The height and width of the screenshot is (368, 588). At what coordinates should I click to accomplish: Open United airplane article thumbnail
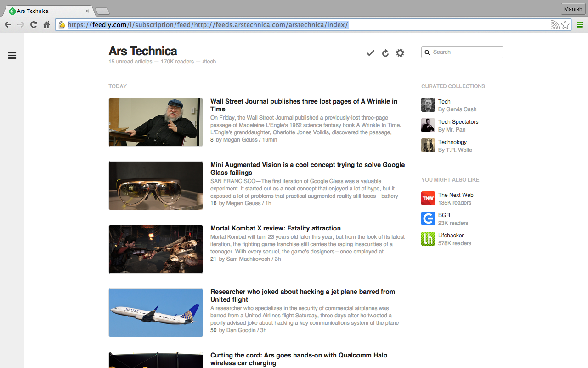click(x=156, y=313)
